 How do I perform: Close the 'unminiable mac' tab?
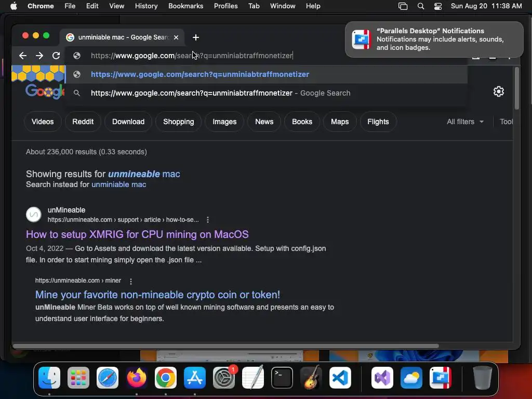[x=176, y=37]
